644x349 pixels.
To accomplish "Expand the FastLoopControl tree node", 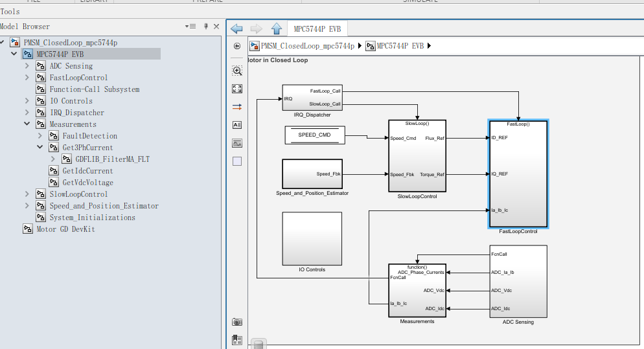I will pyautogui.click(x=27, y=77).
